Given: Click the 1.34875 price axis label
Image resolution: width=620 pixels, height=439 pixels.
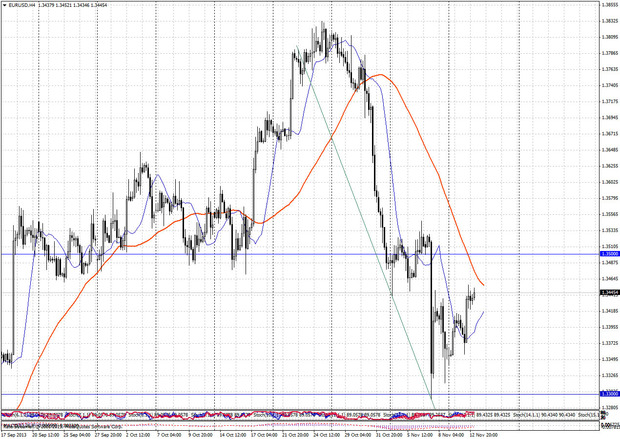Looking at the screenshot, I should (x=610, y=263).
